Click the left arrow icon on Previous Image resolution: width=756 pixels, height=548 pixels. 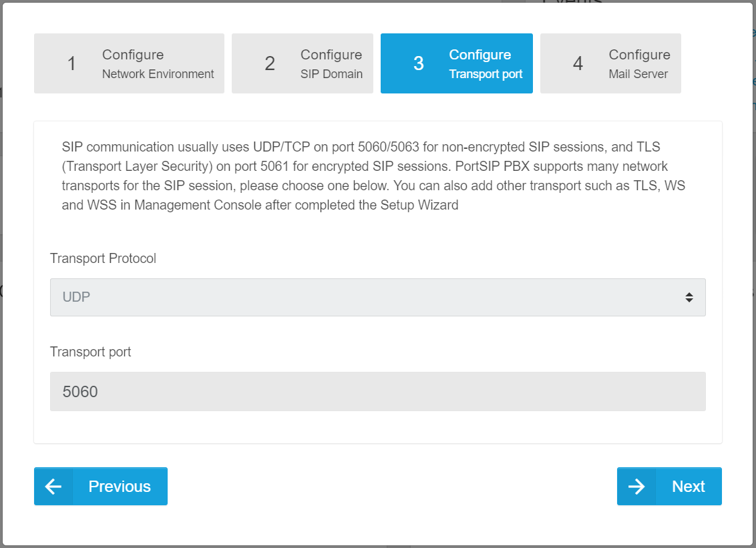(53, 487)
